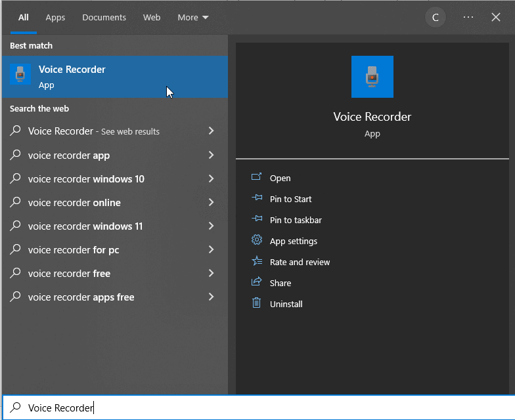Expand the voice recorder online suggestion arrow
The width and height of the screenshot is (515, 420).
[x=212, y=202]
